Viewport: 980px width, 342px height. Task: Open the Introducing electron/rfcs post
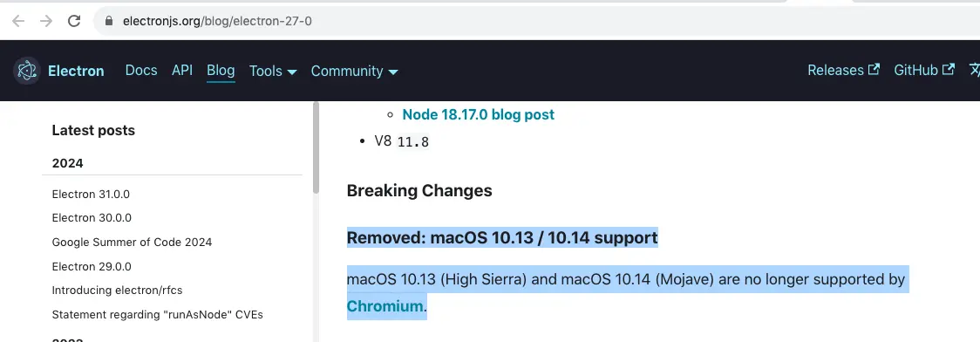pos(117,291)
